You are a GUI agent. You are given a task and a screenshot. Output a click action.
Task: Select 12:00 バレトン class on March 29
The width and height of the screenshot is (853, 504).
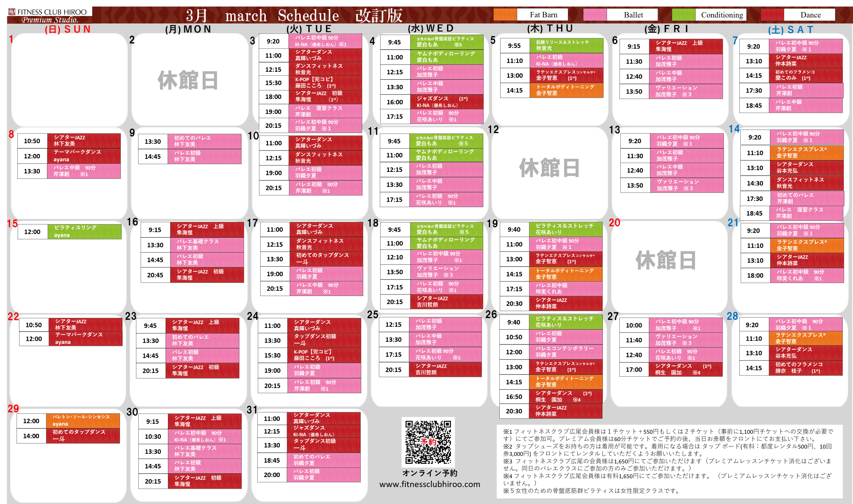83,420
